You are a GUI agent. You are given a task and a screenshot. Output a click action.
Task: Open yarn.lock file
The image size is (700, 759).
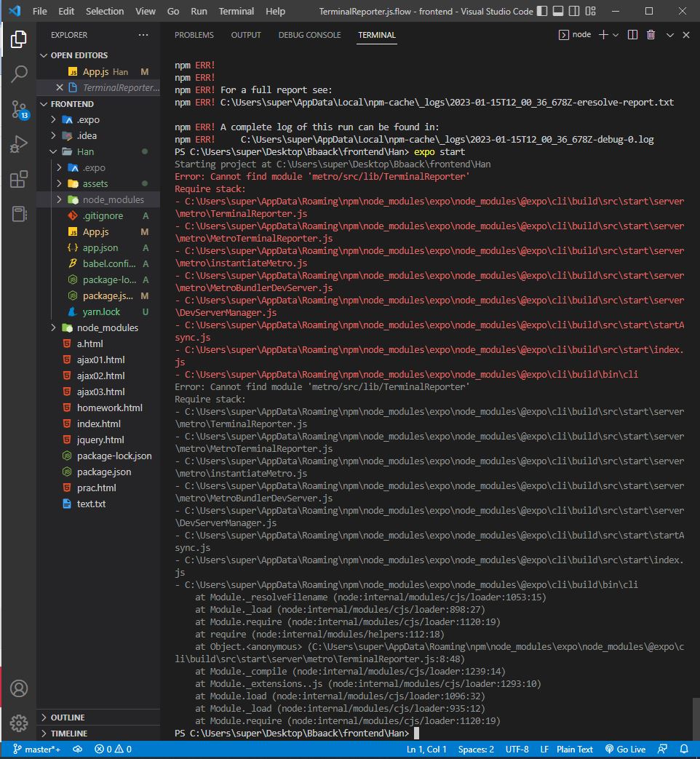(x=98, y=311)
